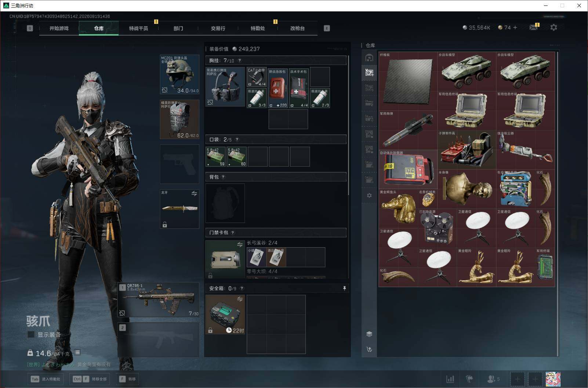Open the settings gear in the top bar
Image resolution: width=588 pixels, height=388 pixels.
click(553, 28)
